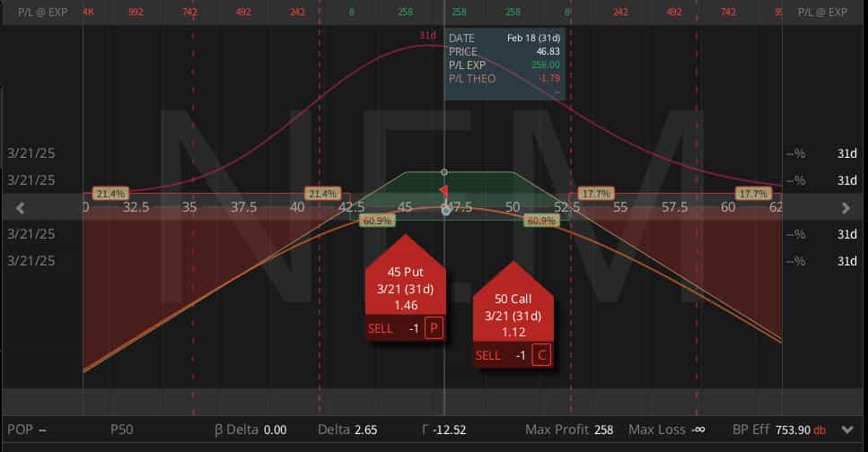
Task: Click the Feb 18 (31d) date in tooltip
Action: (534, 39)
